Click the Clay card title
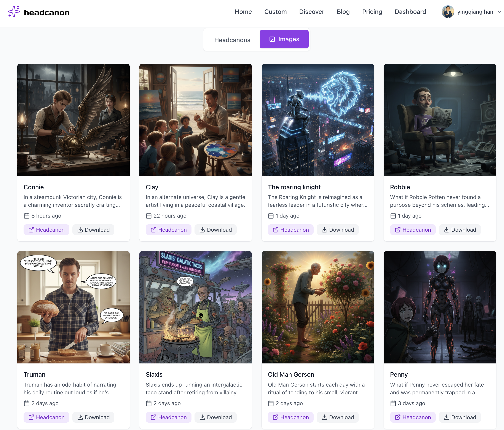This screenshot has height=430, width=504. pos(152,187)
